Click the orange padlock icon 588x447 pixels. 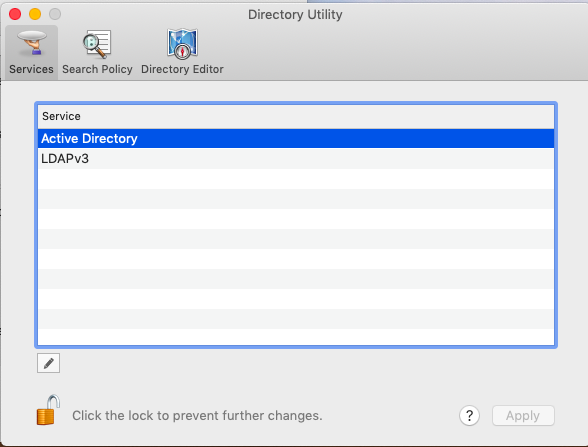click(48, 410)
